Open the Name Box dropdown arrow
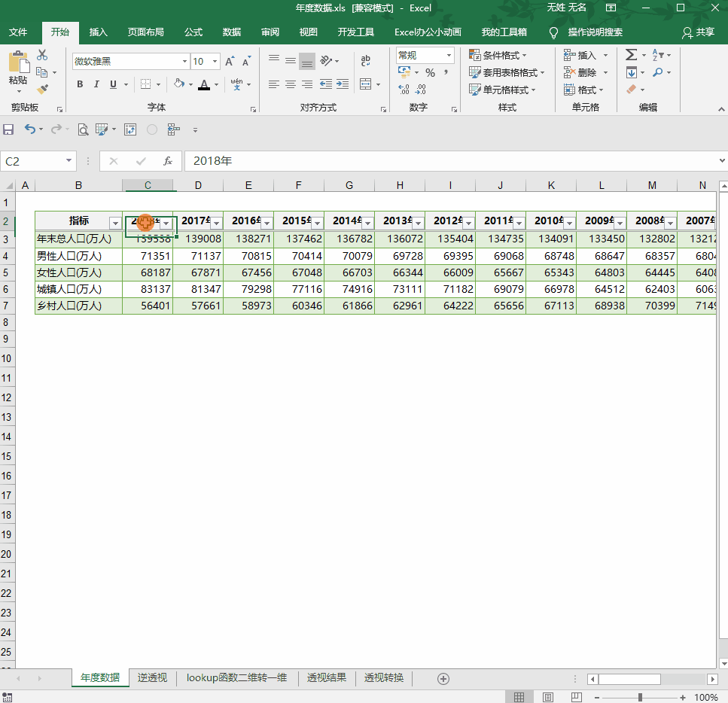 click(x=69, y=160)
